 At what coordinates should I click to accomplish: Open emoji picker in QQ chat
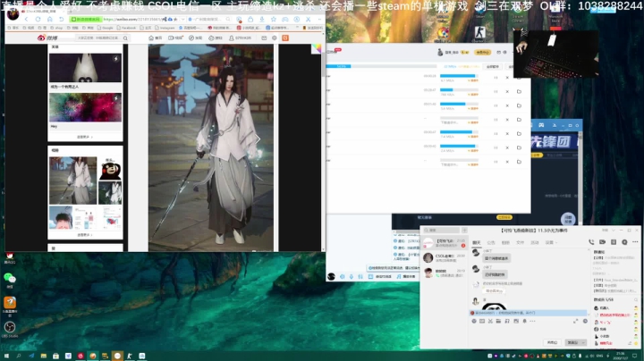click(x=474, y=321)
